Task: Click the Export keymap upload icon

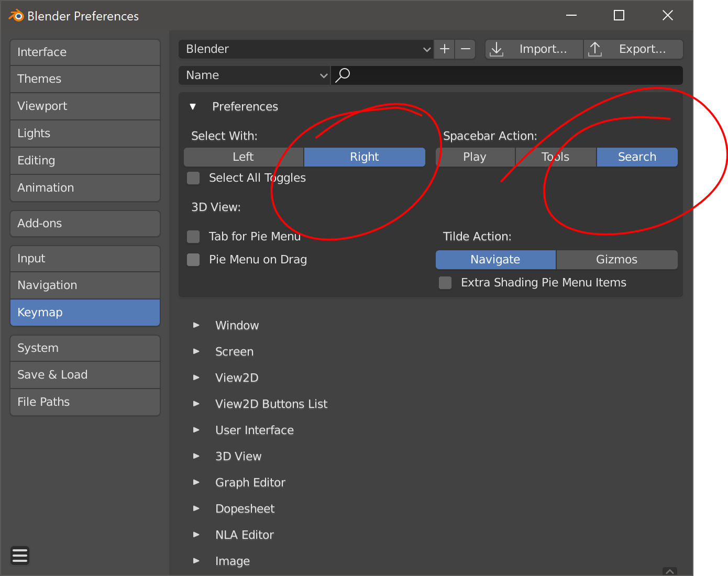Action: pos(595,49)
